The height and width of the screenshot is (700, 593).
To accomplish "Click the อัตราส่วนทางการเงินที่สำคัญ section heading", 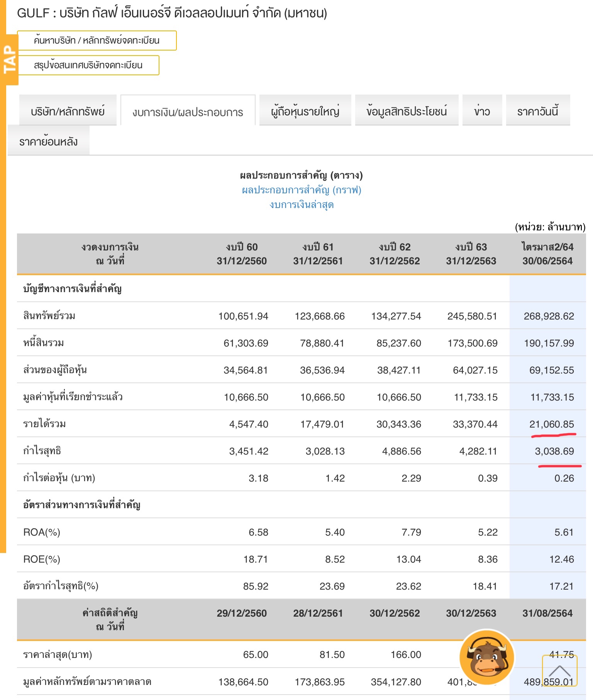I will (81, 504).
